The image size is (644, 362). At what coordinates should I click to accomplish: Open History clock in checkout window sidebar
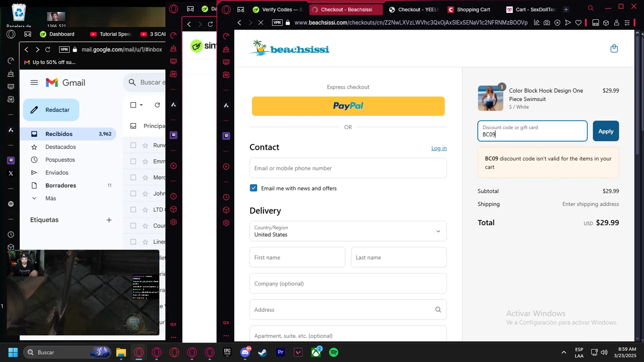226,197
